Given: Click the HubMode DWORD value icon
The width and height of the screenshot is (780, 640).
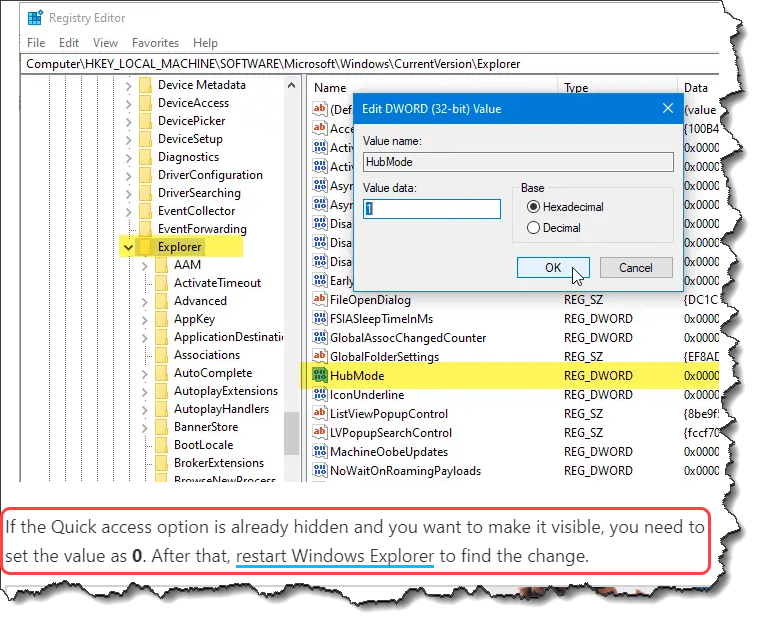Looking at the screenshot, I should 319,375.
